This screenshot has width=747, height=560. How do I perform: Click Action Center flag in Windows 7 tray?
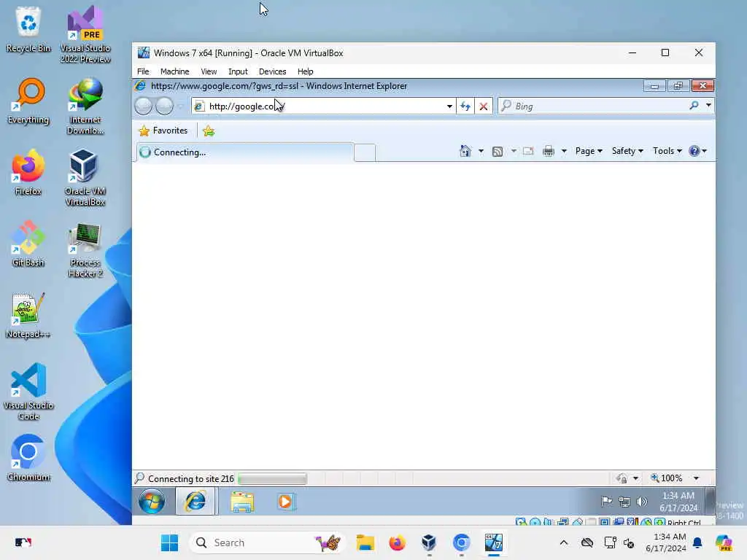pyautogui.click(x=606, y=502)
